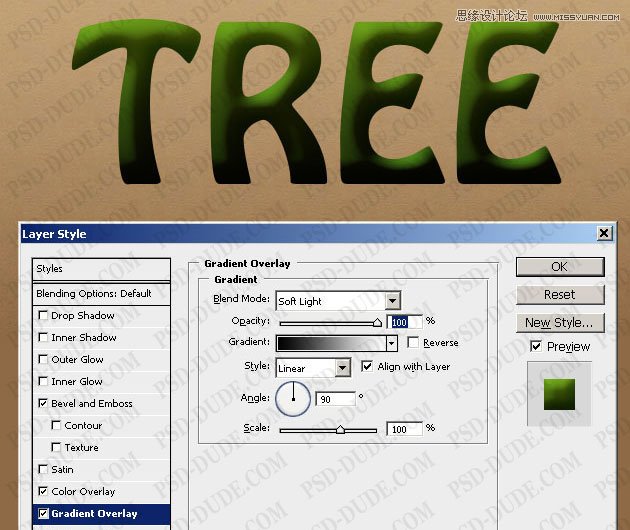Click the black-to-white gradient swatch
This screenshot has width=630, height=530.
pos(331,343)
